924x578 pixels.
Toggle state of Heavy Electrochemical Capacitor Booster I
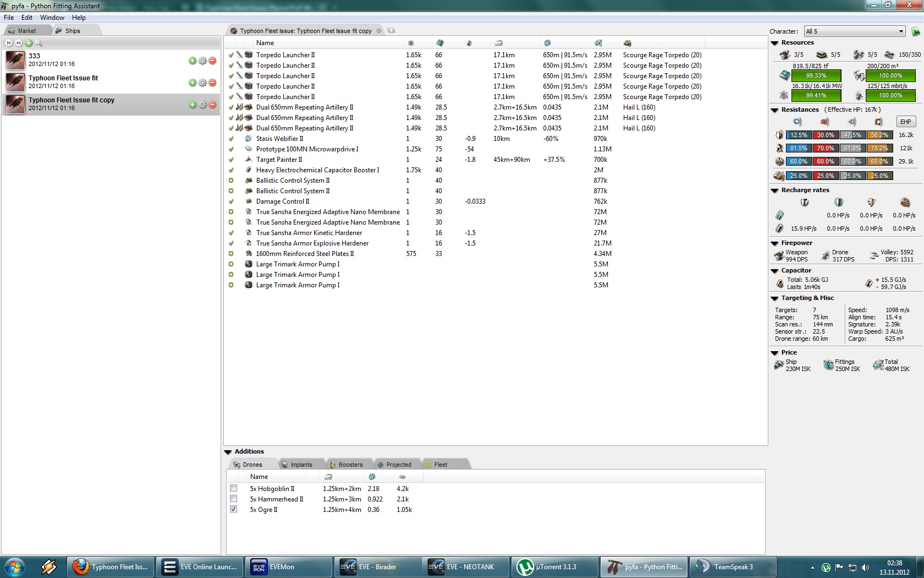(231, 170)
